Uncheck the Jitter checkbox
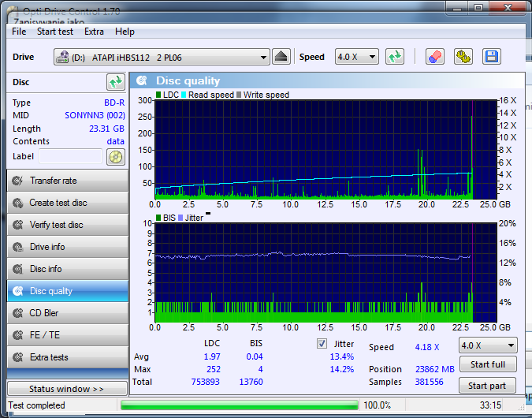 click(322, 344)
